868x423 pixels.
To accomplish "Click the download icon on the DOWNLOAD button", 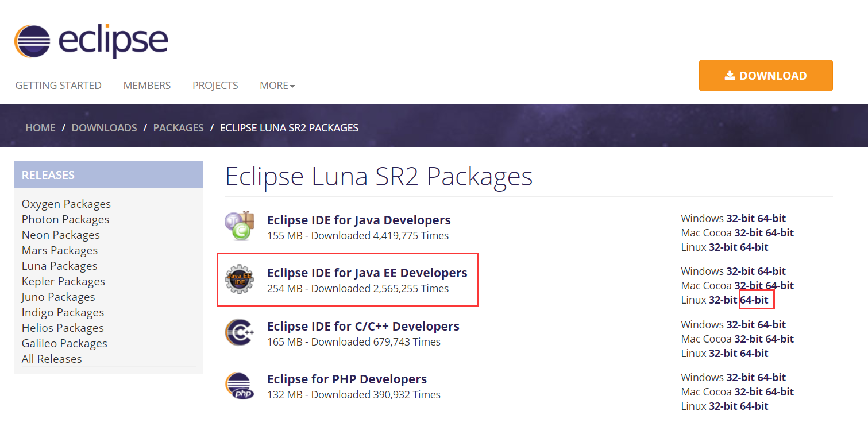I will coord(730,75).
